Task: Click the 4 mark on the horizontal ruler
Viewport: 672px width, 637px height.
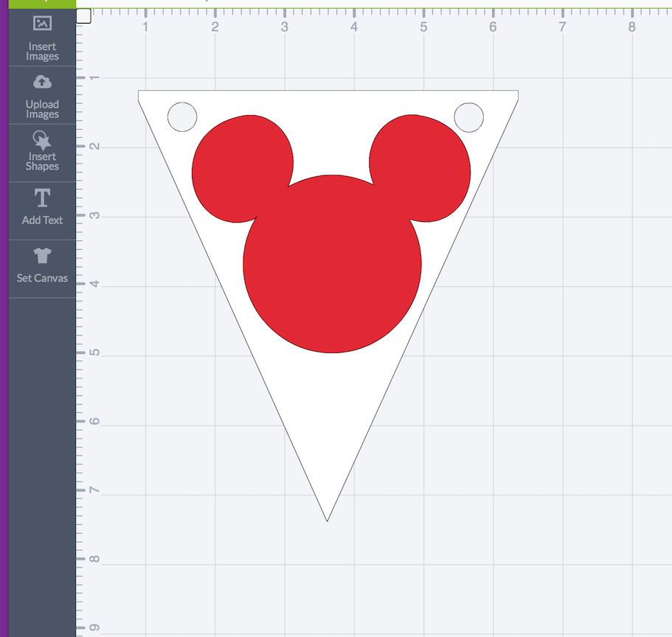Action: [x=354, y=27]
